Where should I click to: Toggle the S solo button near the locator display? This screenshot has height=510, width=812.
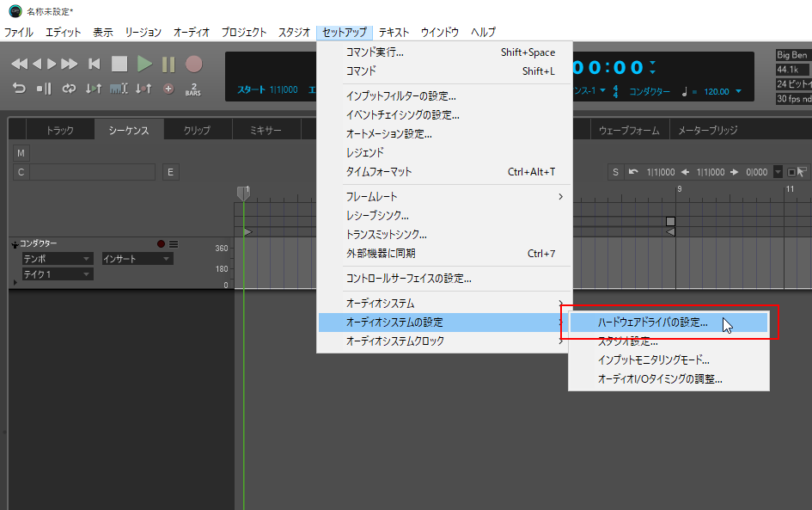pyautogui.click(x=616, y=172)
